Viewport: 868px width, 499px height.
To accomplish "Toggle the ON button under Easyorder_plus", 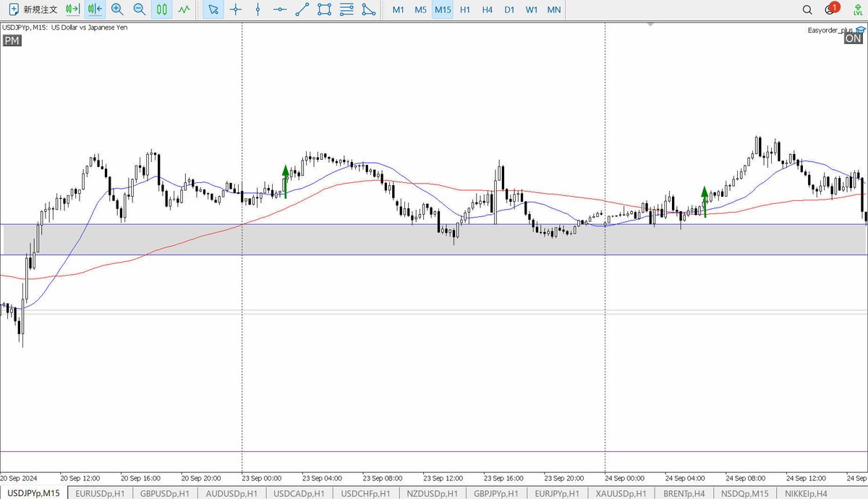I will coord(854,39).
